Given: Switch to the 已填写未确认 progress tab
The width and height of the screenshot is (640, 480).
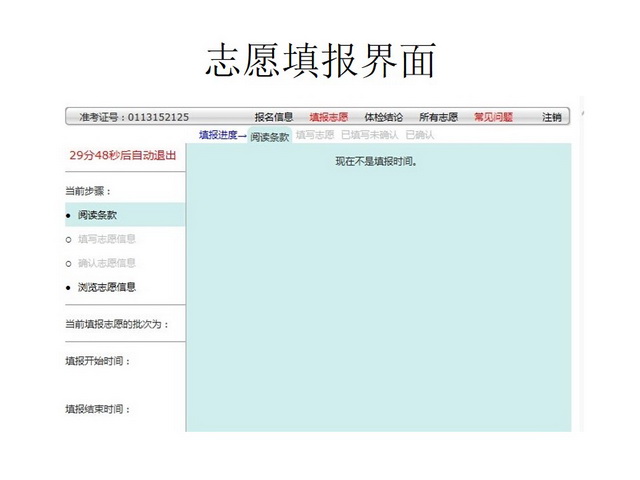Looking at the screenshot, I should pyautogui.click(x=369, y=135).
